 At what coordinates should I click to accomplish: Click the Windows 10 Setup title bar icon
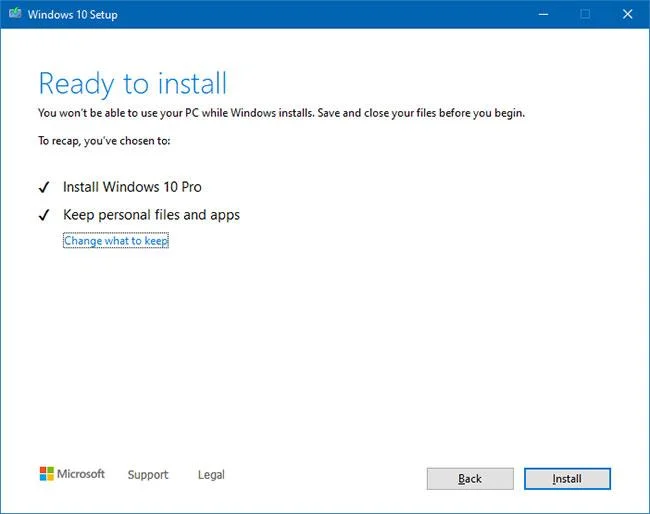[x=15, y=13]
